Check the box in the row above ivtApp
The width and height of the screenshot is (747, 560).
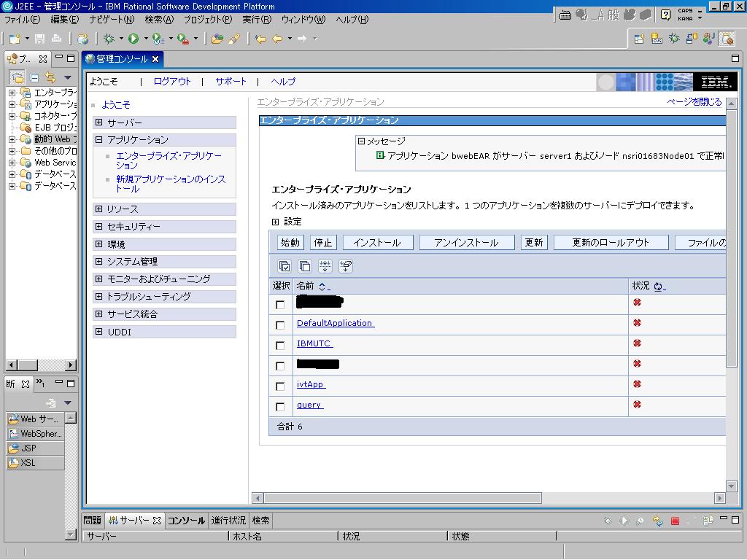(280, 366)
